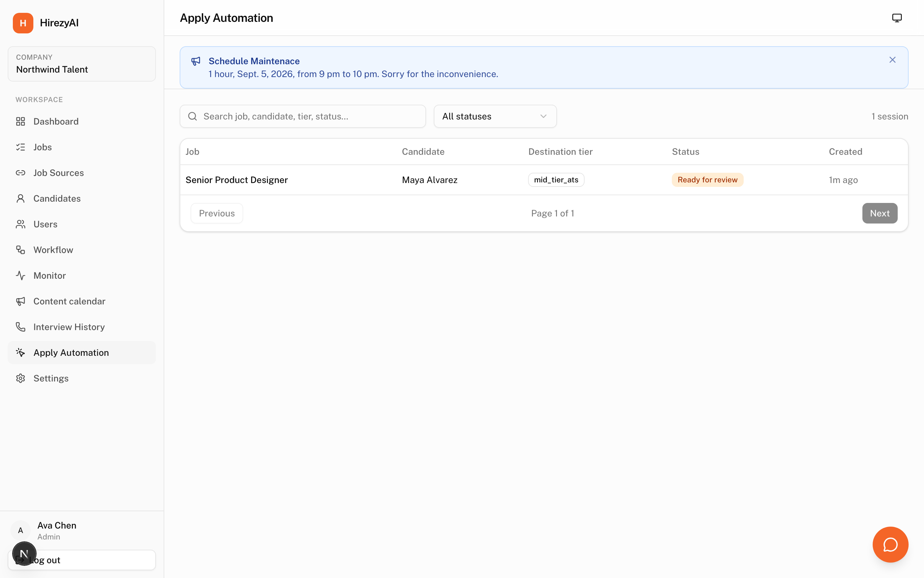This screenshot has width=924, height=578.
Task: Click the Monitor activity pulse icon
Action: point(21,276)
